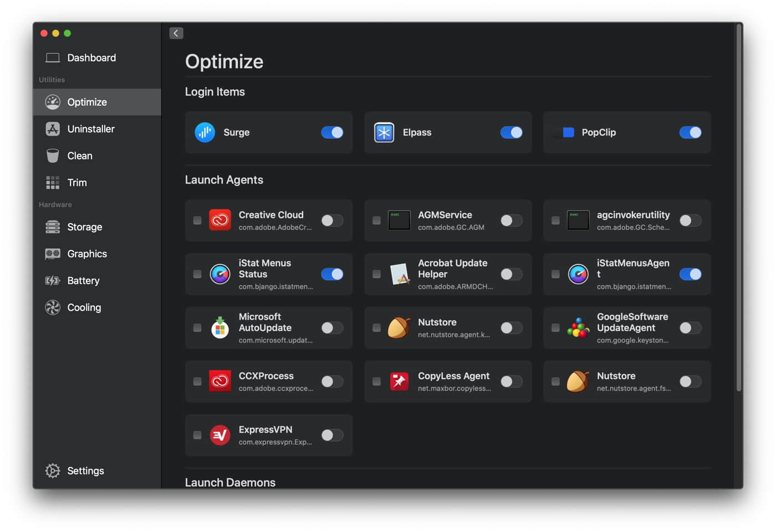Check the Creative Cloud checkbox
This screenshot has height=532, width=776.
click(197, 221)
